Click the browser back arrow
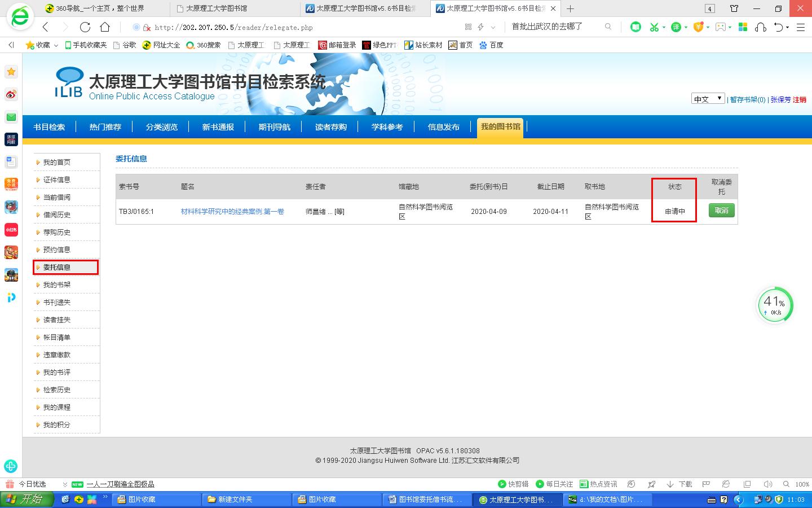This screenshot has height=508, width=812. tap(46, 27)
